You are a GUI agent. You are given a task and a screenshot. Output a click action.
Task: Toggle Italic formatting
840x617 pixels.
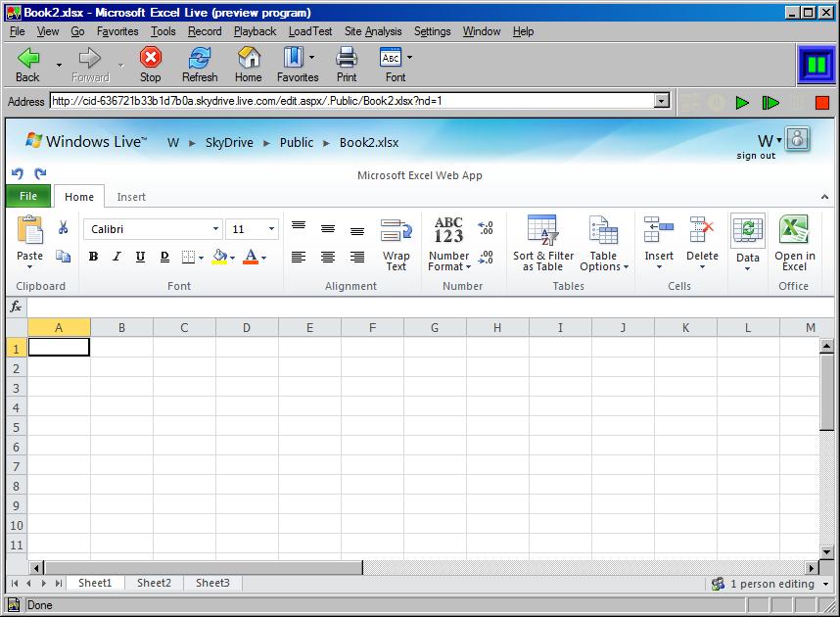[117, 257]
